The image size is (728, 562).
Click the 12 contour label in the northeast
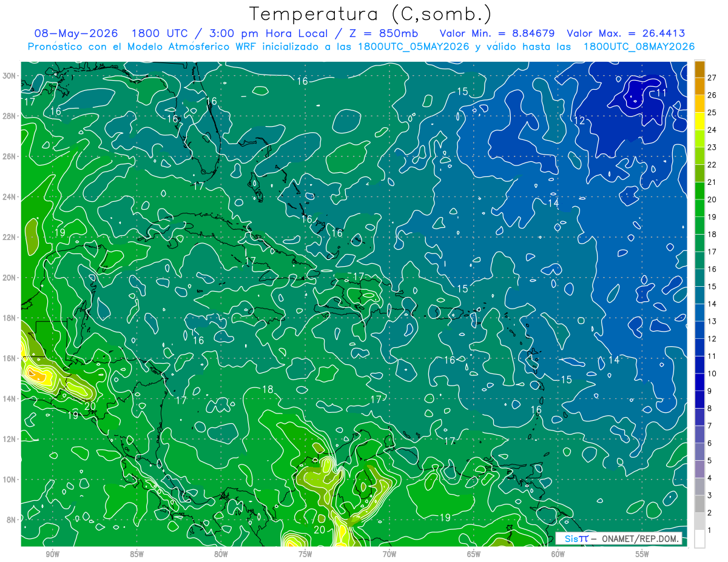coord(579,121)
